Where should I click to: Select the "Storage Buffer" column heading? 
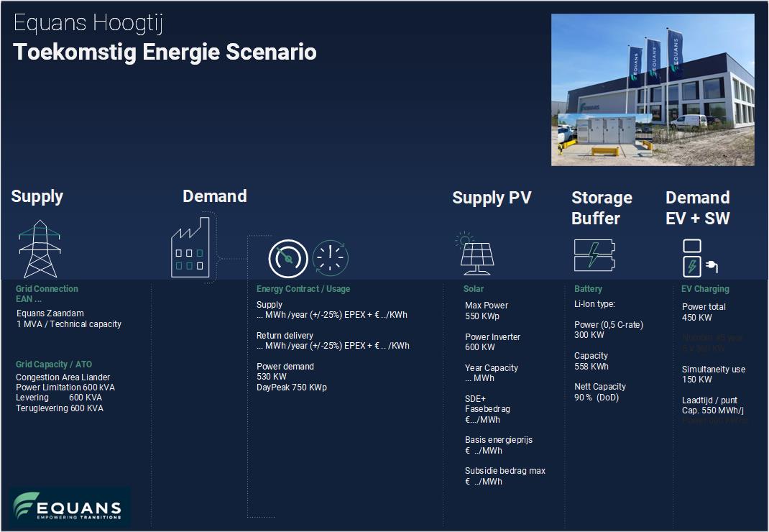602,208
